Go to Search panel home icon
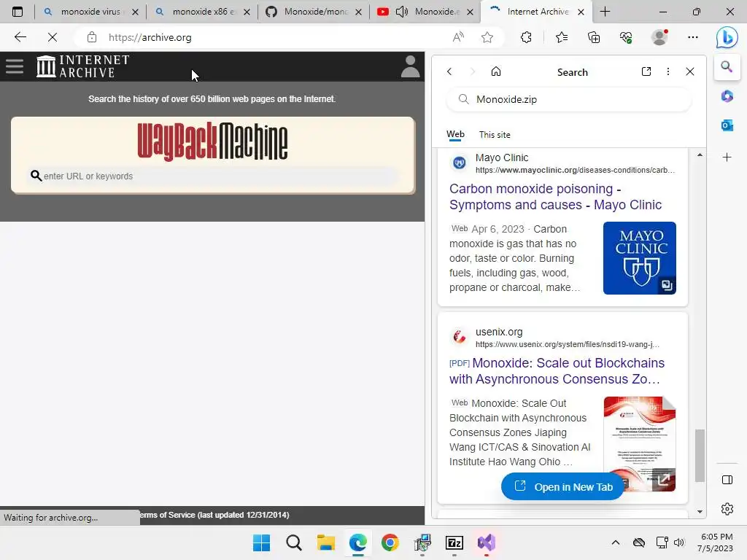This screenshot has height=560, width=747. [x=496, y=71]
